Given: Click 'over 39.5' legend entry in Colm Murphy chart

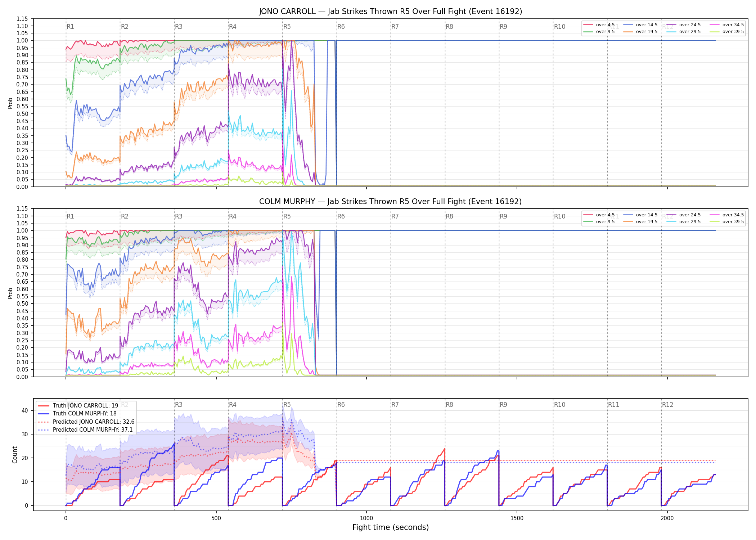Looking at the screenshot, I should tap(727, 222).
